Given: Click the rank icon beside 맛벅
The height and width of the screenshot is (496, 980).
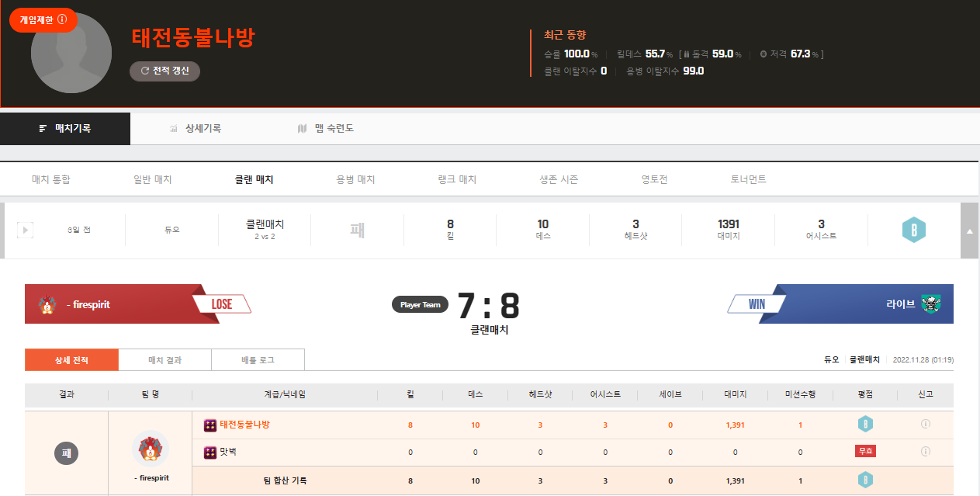Looking at the screenshot, I should click(x=210, y=452).
